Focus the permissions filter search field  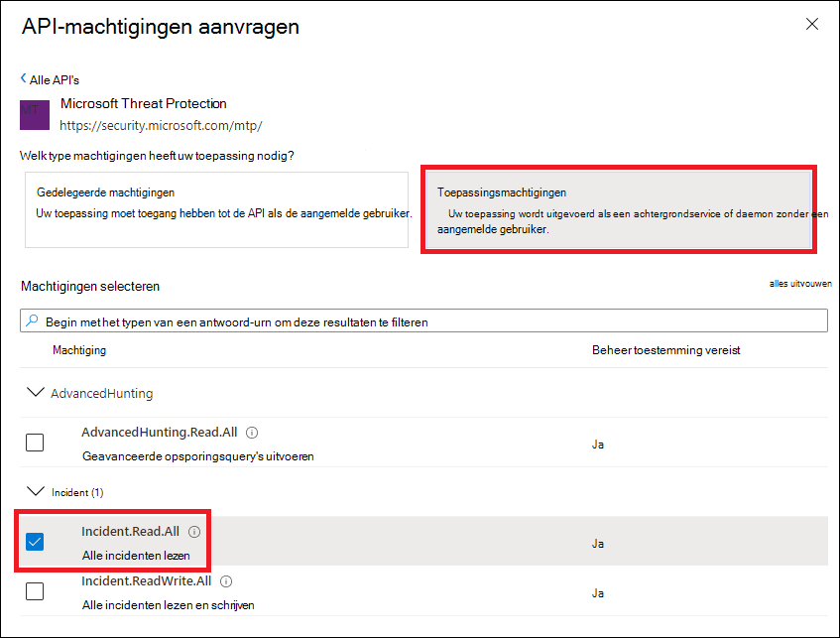click(423, 320)
